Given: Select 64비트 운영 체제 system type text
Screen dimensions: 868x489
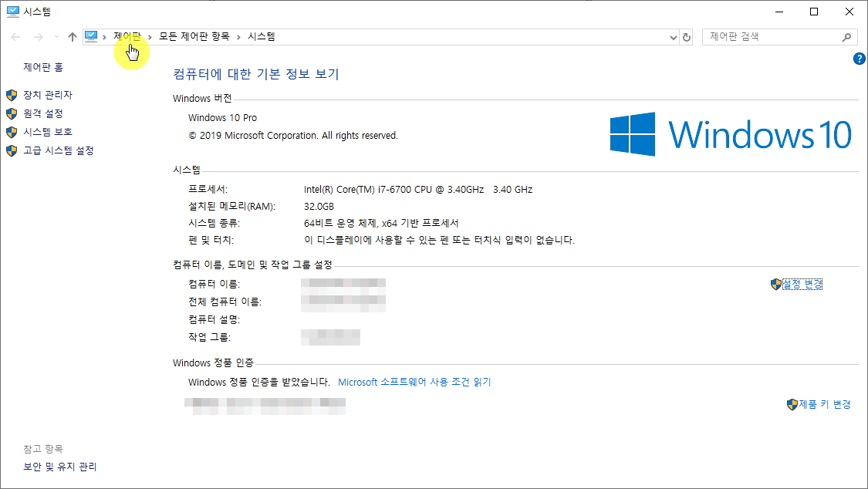Looking at the screenshot, I should [x=381, y=223].
